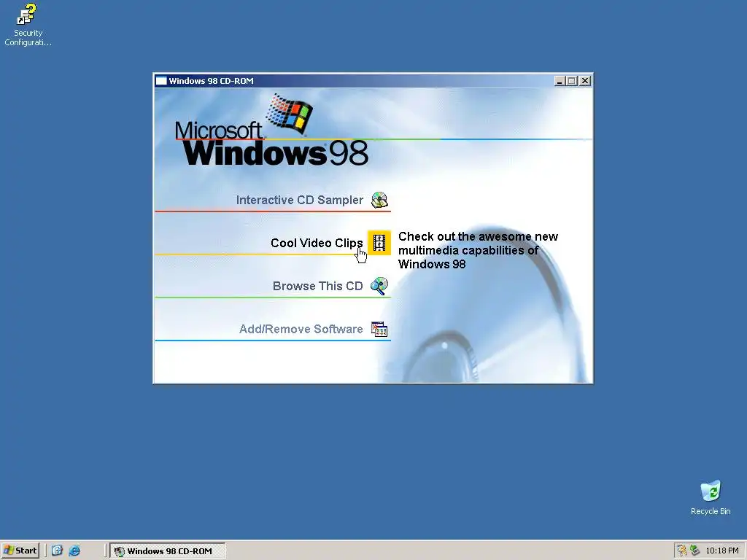Click the Windows 98 CD-ROM title bar text
The image size is (747, 560).
tap(211, 81)
